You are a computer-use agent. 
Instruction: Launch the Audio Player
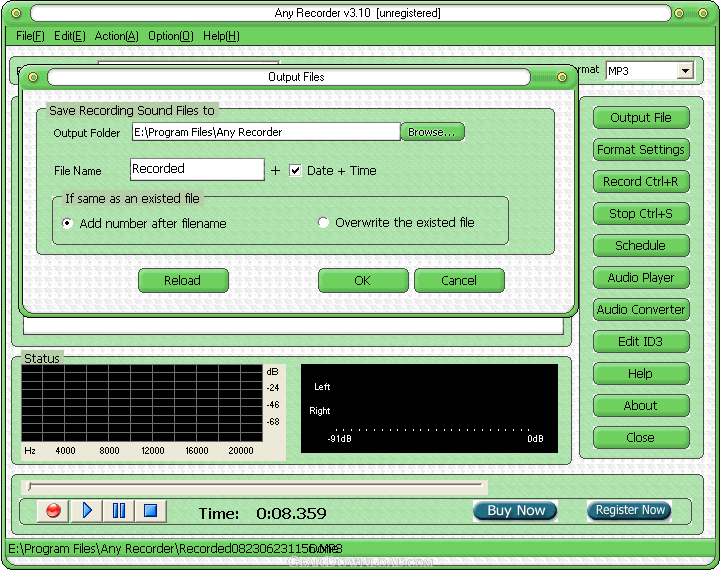click(x=641, y=278)
